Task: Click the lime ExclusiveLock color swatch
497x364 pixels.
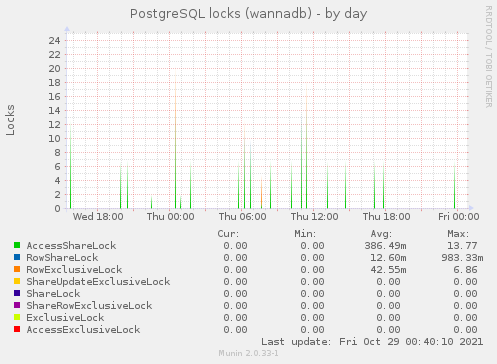Action: tap(17, 317)
